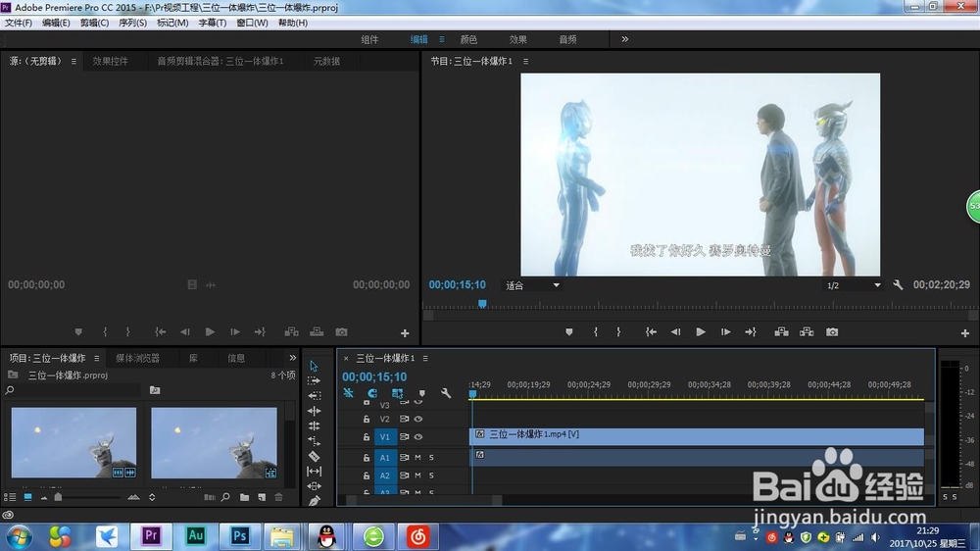Image resolution: width=980 pixels, height=551 pixels.
Task: Switch to 媒体浏览器 tab
Action: (x=137, y=359)
